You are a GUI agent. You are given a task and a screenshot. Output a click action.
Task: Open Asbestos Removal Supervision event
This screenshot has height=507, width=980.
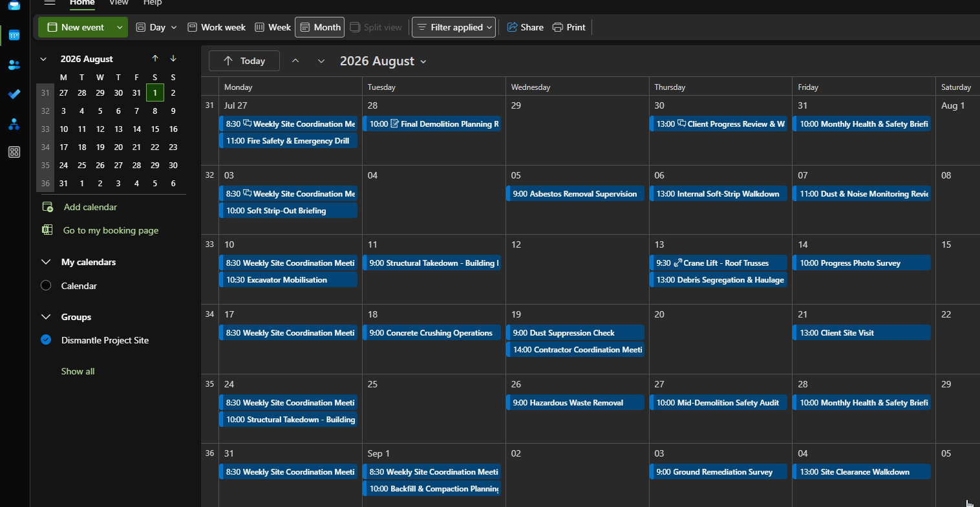click(575, 193)
